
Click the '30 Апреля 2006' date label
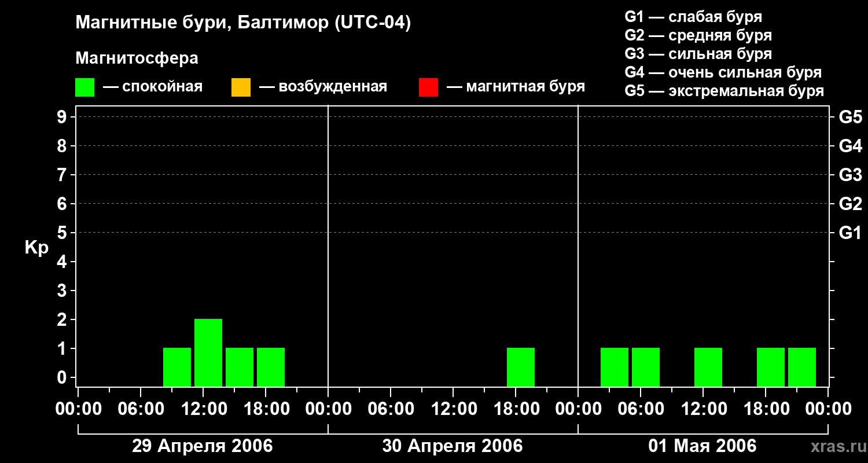click(453, 446)
